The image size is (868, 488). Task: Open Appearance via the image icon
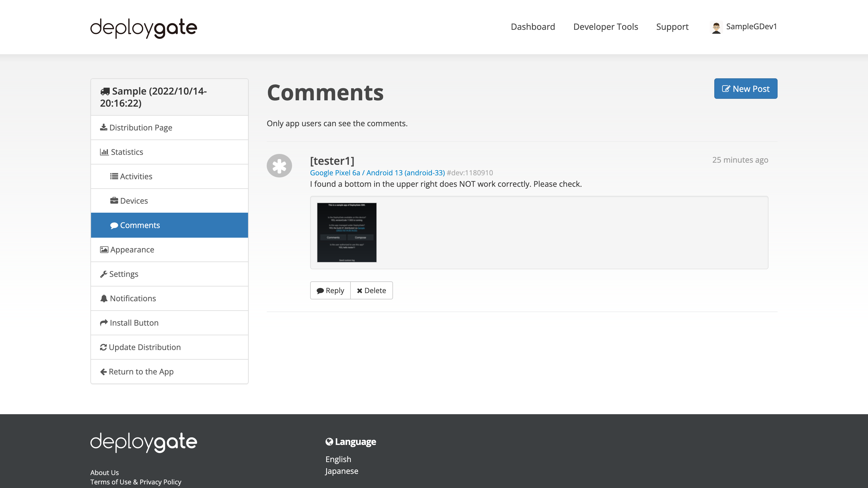tap(104, 249)
